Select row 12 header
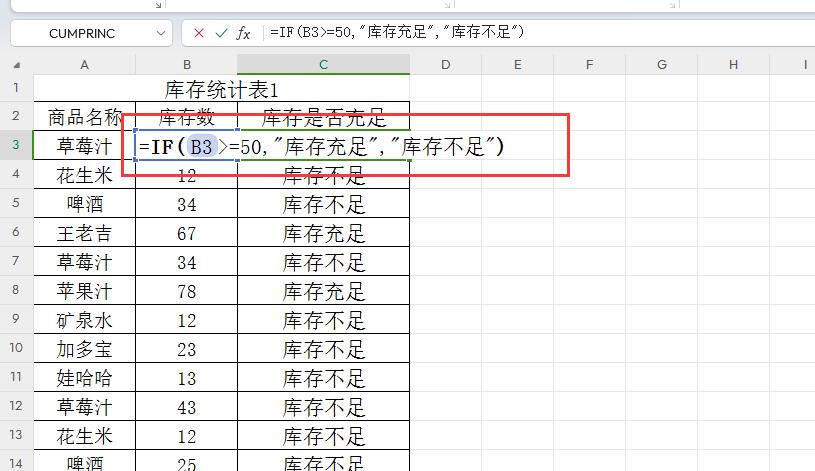815x471 pixels. (16, 405)
